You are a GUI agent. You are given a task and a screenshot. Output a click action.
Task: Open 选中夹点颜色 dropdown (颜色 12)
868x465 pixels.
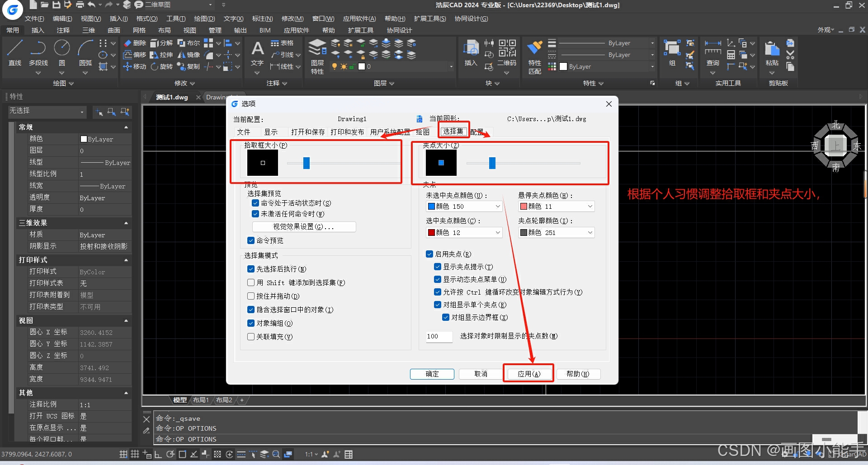pos(464,233)
